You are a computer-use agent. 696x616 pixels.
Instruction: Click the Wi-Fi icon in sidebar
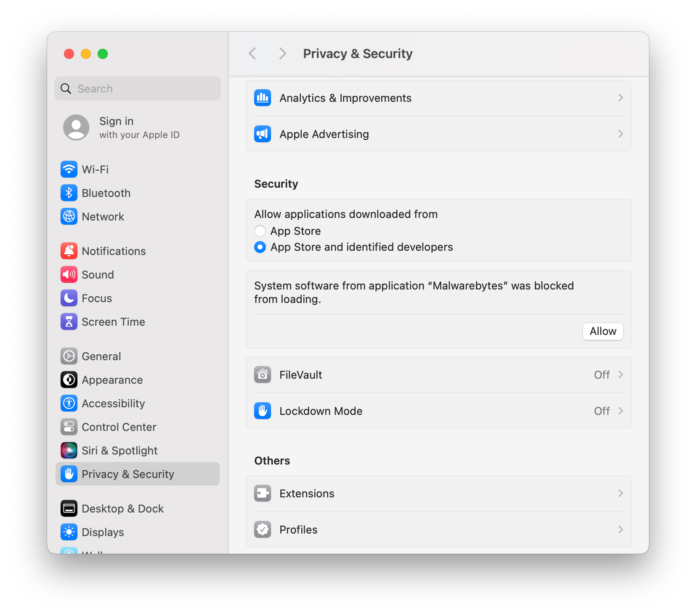tap(69, 170)
